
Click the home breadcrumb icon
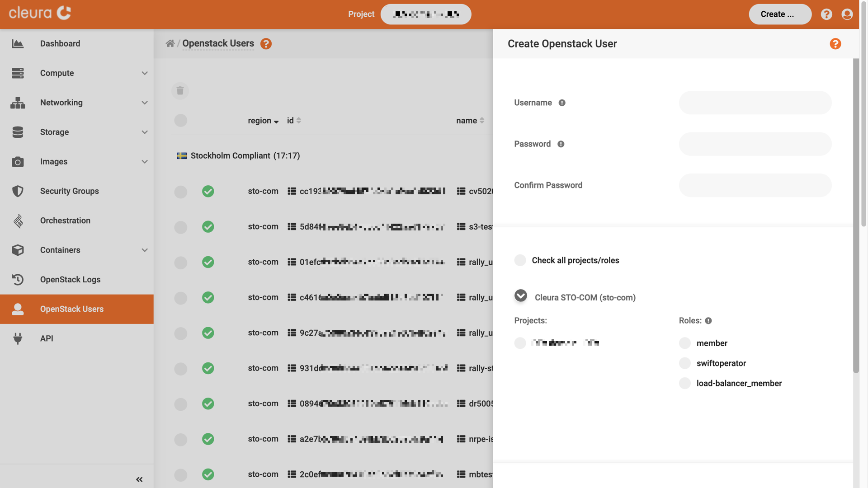(170, 43)
